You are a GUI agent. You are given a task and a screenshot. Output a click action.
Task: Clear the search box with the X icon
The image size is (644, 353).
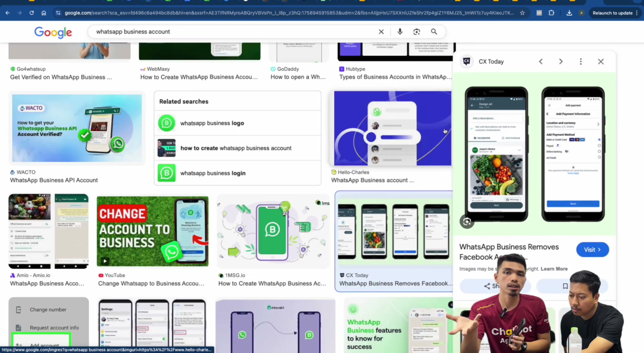tap(381, 32)
